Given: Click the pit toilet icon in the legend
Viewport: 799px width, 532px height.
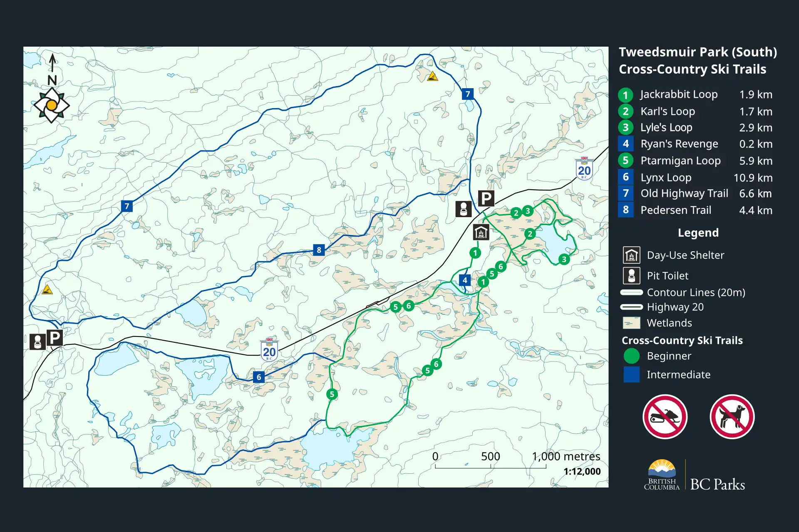Looking at the screenshot, I should [x=631, y=275].
